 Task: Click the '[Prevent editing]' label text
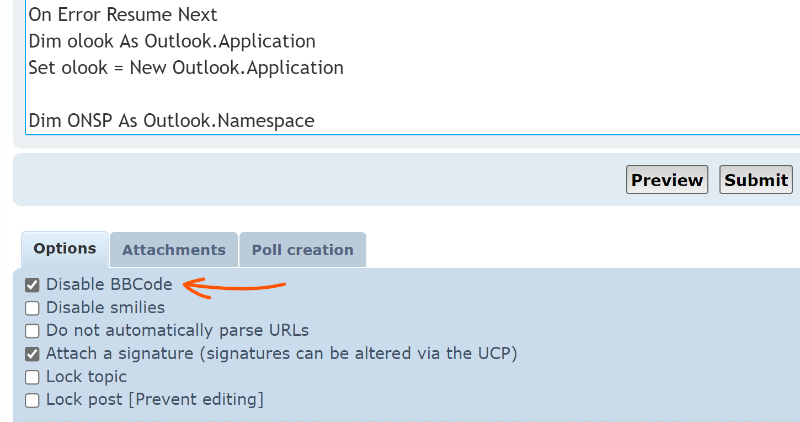pos(200,400)
